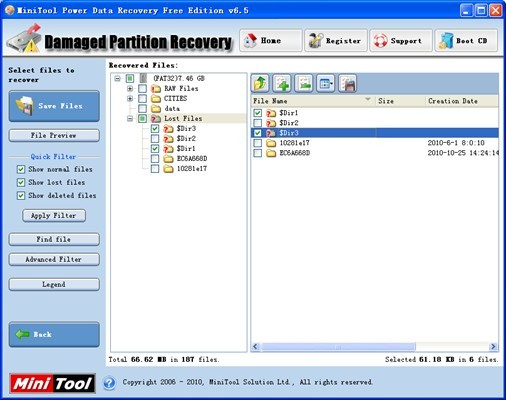Check EC6A668D in the tree

(x=155, y=159)
